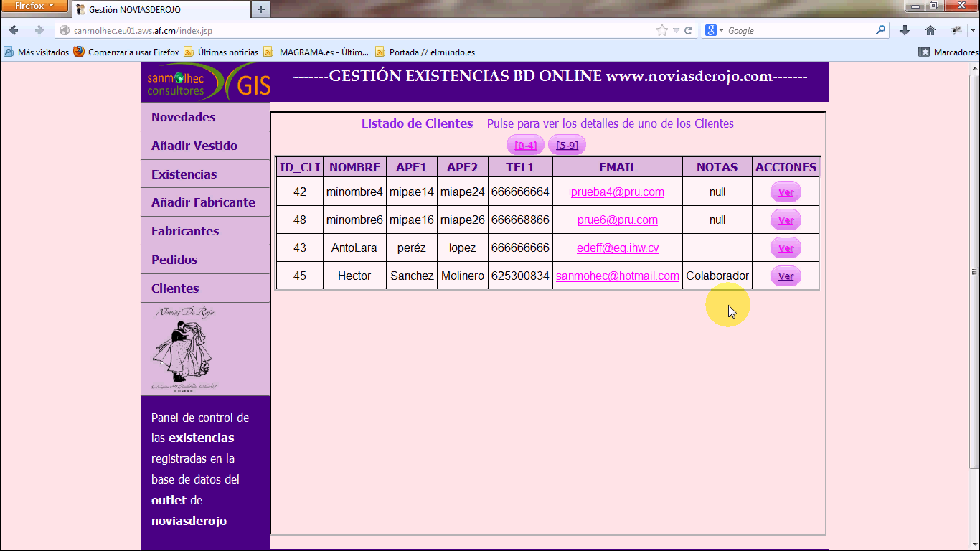The height and width of the screenshot is (551, 980).
Task: Go to the Firefox Home icon
Action: [x=930, y=30]
